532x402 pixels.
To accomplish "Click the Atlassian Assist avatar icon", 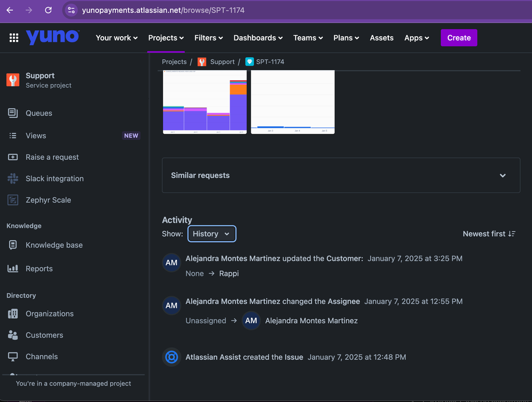I will [171, 357].
